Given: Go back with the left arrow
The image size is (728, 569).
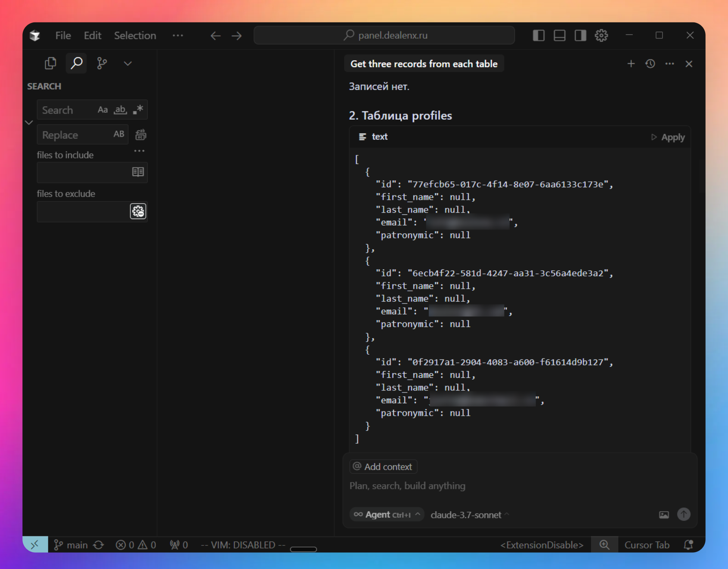Looking at the screenshot, I should (x=216, y=36).
